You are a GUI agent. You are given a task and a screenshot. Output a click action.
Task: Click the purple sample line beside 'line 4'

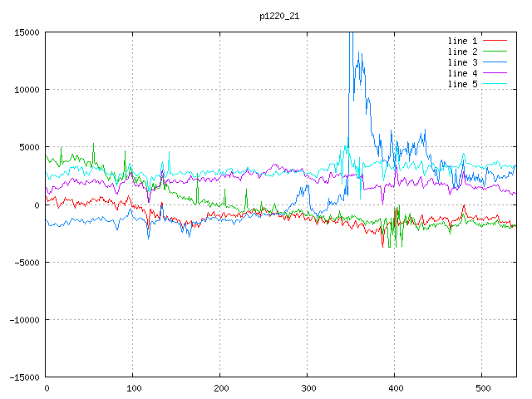[x=495, y=73]
